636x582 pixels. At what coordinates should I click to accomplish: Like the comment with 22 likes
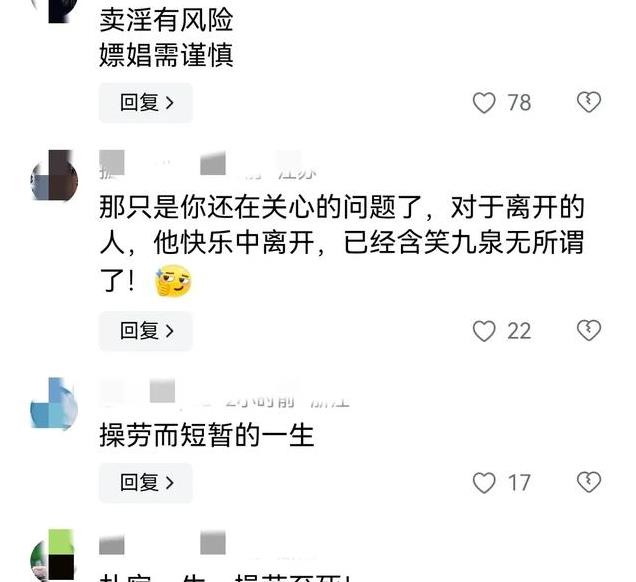pyautogui.click(x=484, y=331)
